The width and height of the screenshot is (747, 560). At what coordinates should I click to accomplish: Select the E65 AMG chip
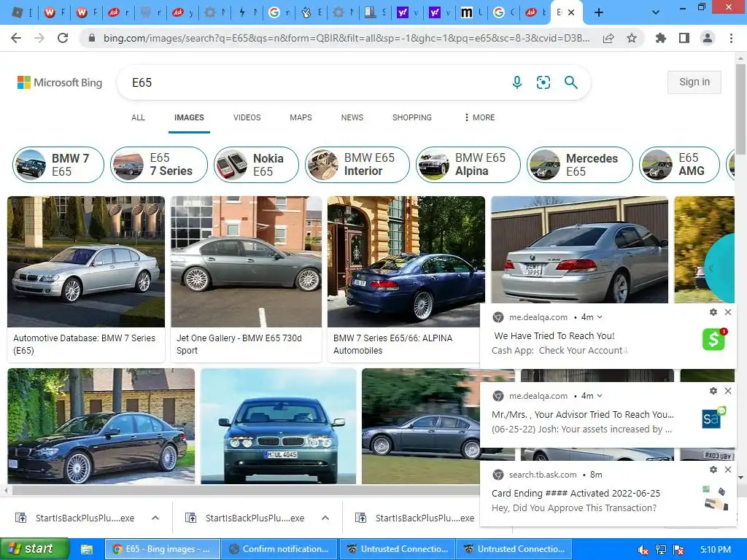(679, 165)
